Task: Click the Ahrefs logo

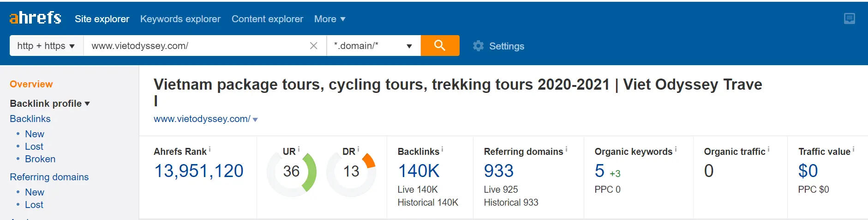Action: (x=35, y=18)
